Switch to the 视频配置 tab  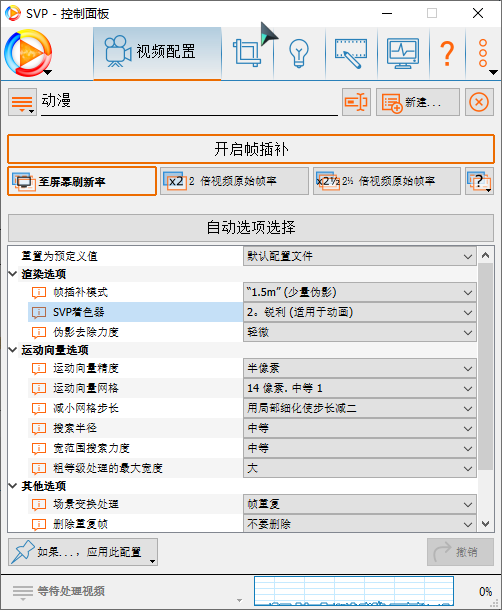tap(157, 53)
